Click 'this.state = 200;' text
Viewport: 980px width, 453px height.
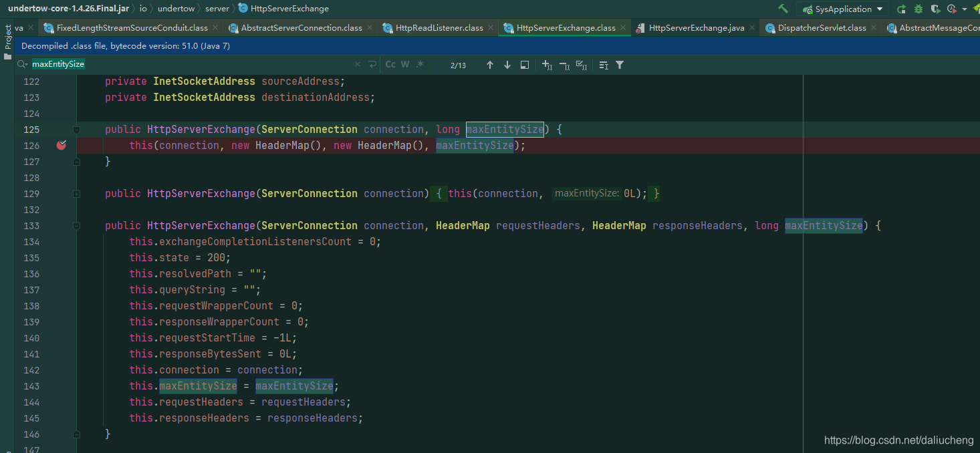click(x=180, y=258)
